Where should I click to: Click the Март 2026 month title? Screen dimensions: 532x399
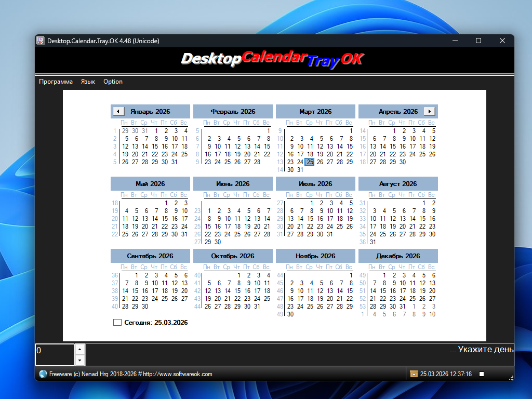315,111
